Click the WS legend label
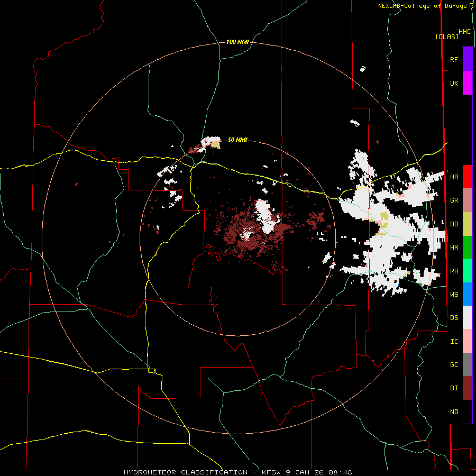 tap(454, 294)
